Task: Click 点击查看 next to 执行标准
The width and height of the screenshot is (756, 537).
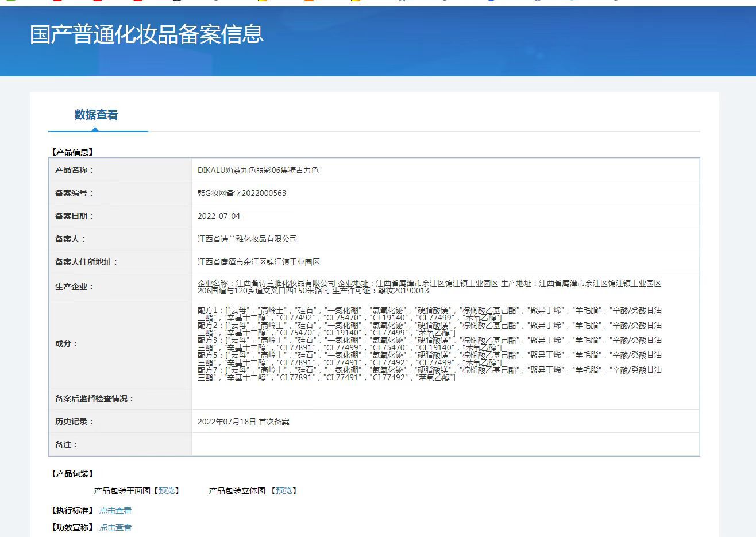Action: pyautogui.click(x=115, y=511)
